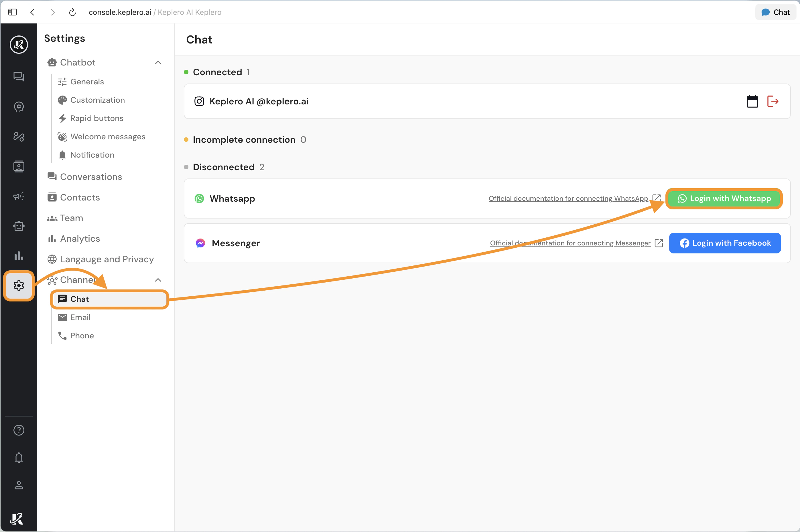The width and height of the screenshot is (800, 532).
Task: Click the settings gear icon in sidebar
Action: point(19,285)
